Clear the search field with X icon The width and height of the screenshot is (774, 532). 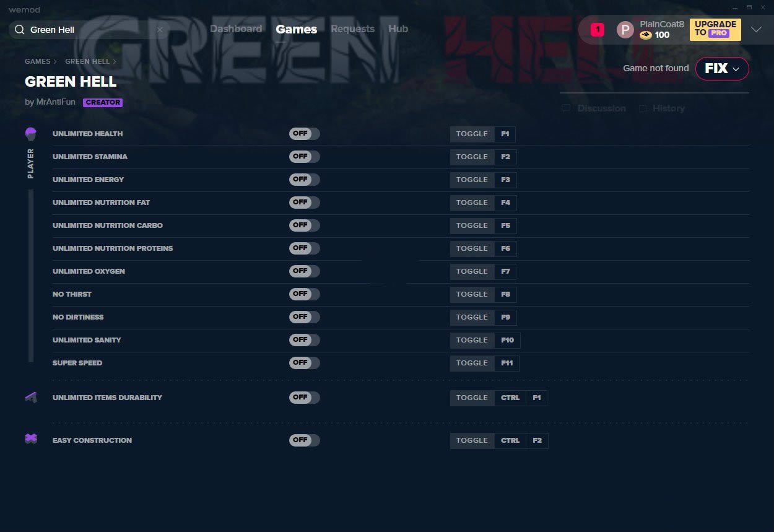click(160, 30)
